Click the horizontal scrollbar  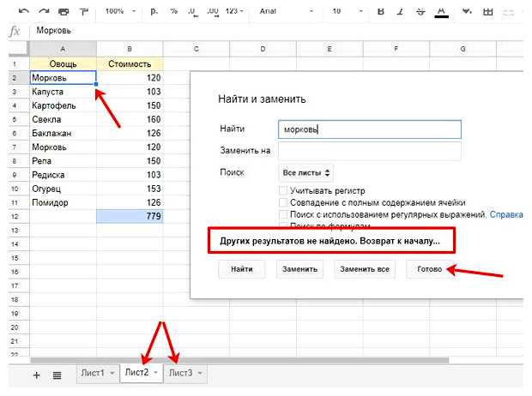[239, 360]
